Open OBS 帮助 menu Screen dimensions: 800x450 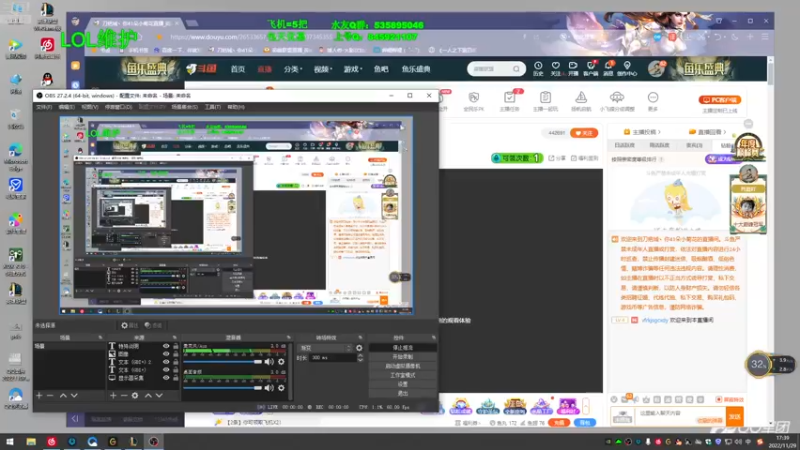tap(236, 107)
